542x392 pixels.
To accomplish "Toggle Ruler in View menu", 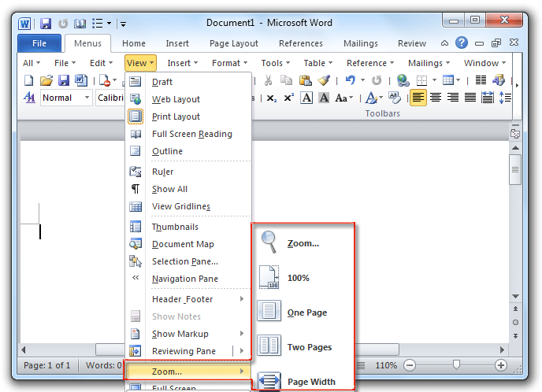I will [189, 172].
